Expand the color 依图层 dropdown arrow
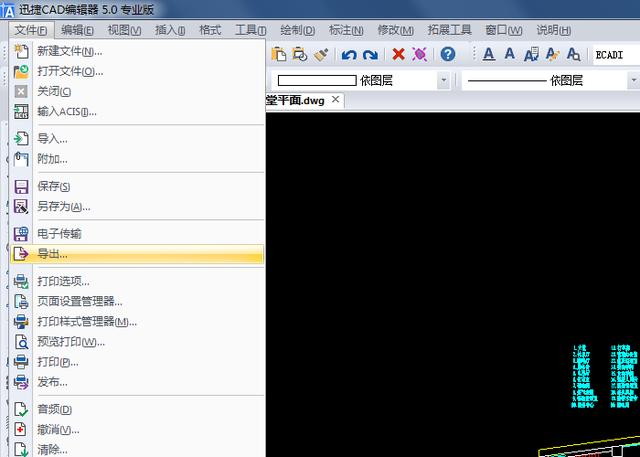Image resolution: width=640 pixels, height=457 pixels. click(443, 80)
